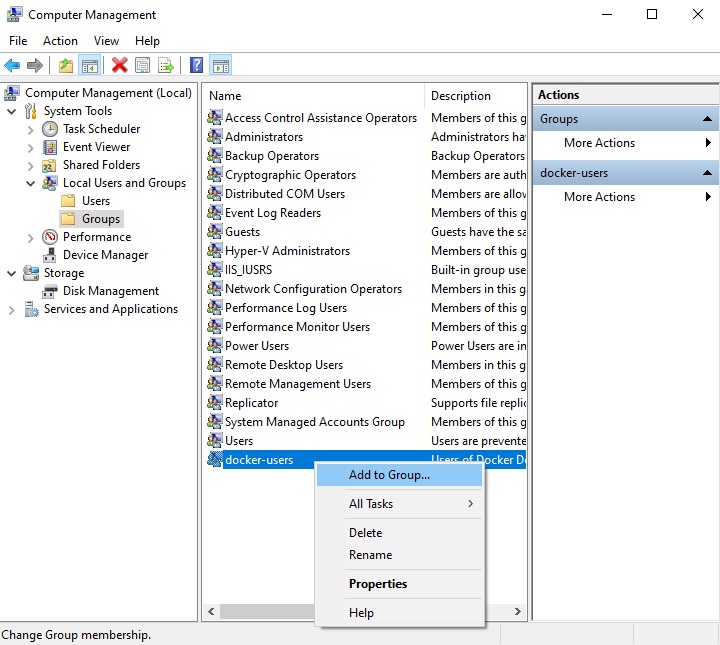720x645 pixels.
Task: Open the Action menu
Action: (x=60, y=41)
